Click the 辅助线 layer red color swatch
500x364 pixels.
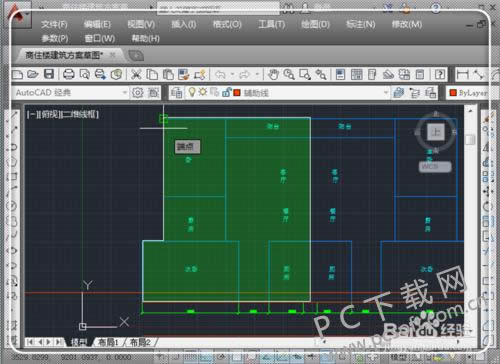tap(237, 92)
